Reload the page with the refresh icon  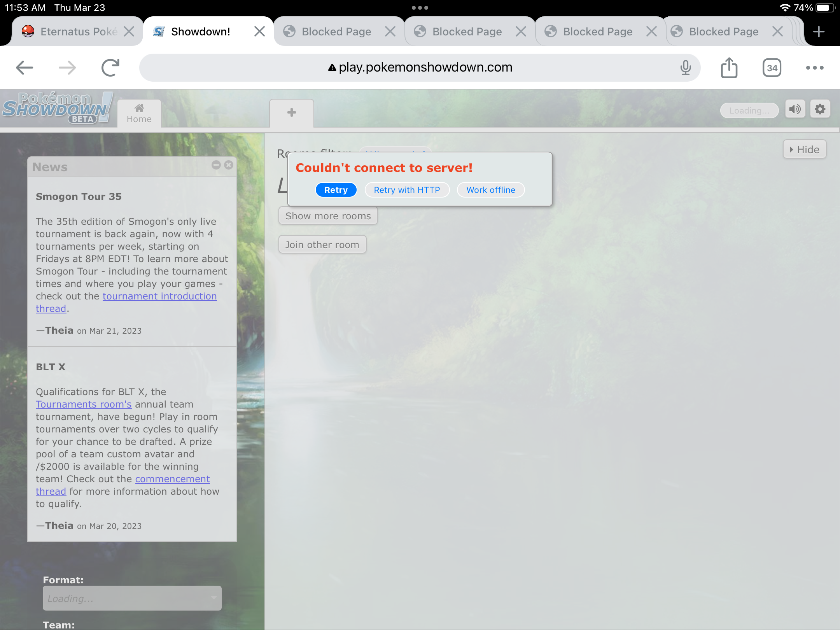point(110,68)
